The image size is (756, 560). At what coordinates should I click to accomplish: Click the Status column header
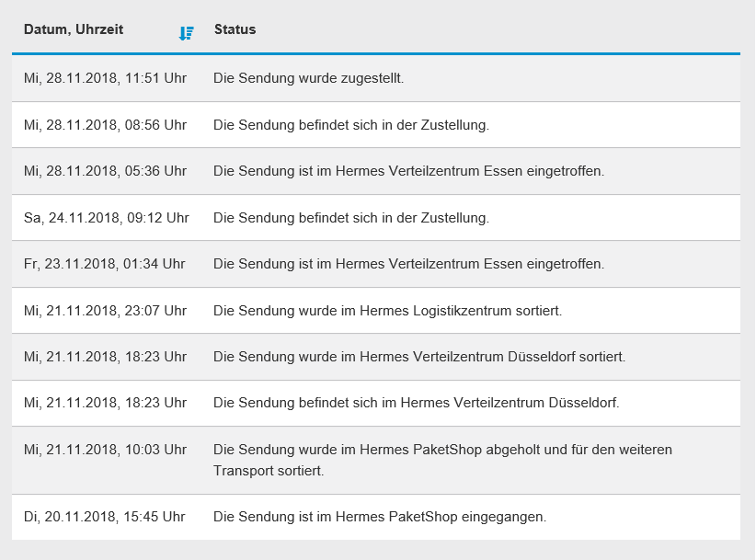[x=235, y=29]
